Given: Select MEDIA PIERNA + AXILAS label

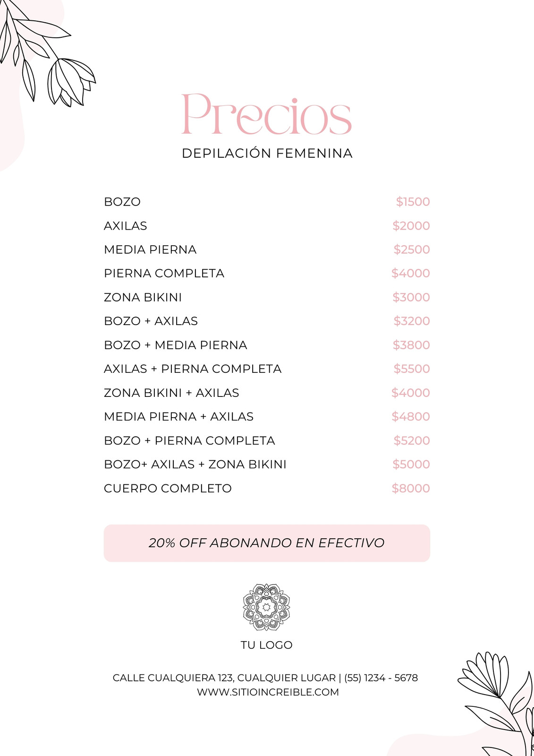Looking at the screenshot, I should [178, 416].
